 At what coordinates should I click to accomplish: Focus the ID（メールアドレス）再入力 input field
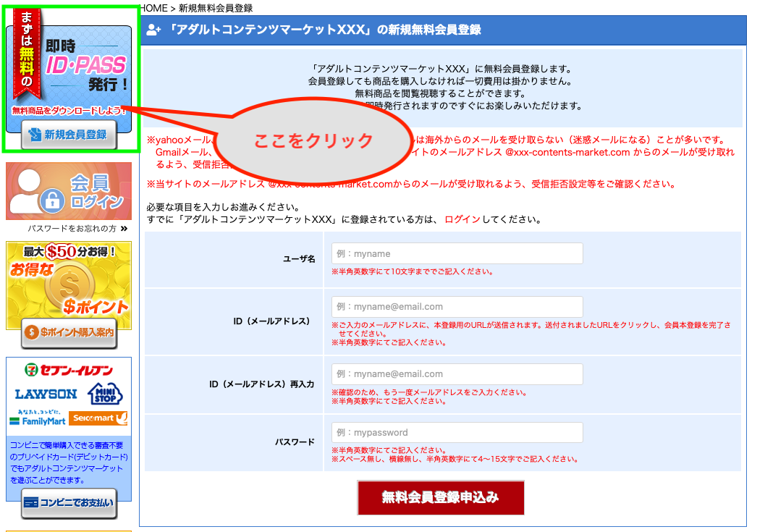tap(457, 374)
